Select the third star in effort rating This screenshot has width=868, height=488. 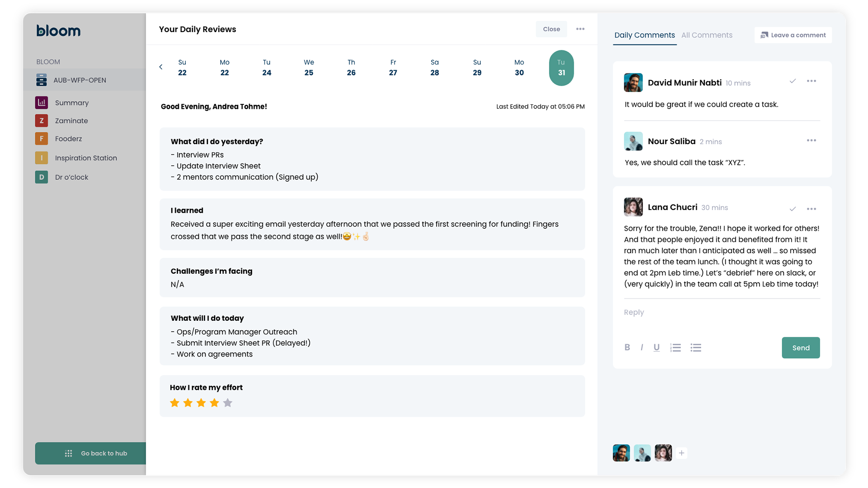tap(201, 403)
